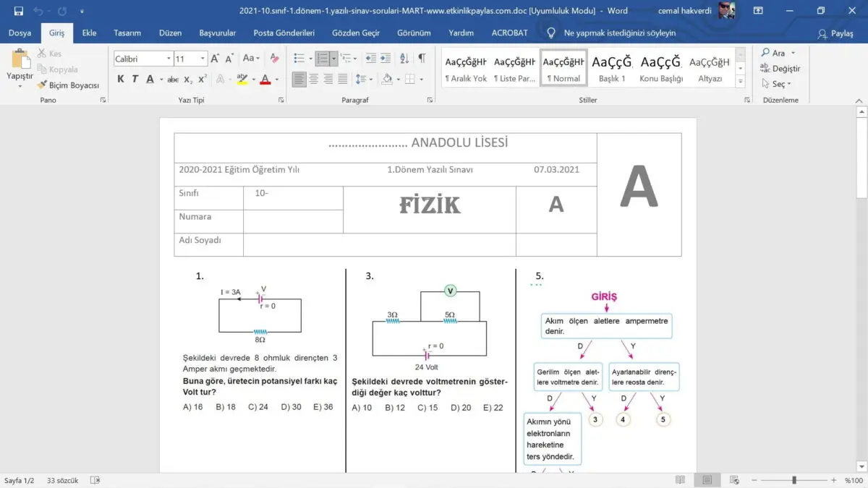
Task: Decrease font size with the smaller A icon
Action: 229,59
